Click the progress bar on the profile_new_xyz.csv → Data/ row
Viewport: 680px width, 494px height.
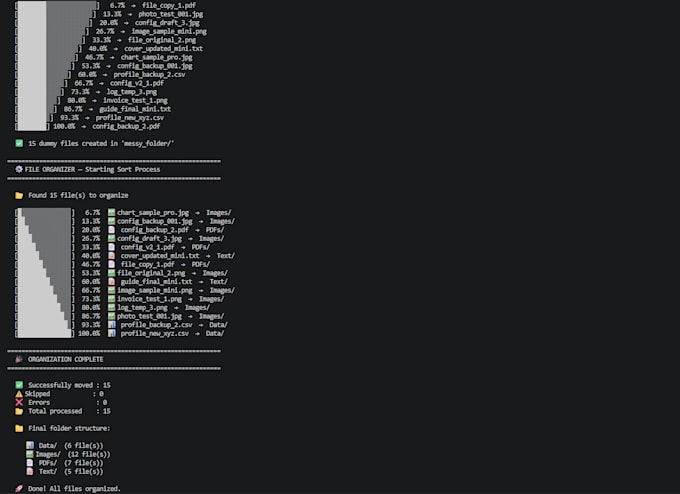45,334
